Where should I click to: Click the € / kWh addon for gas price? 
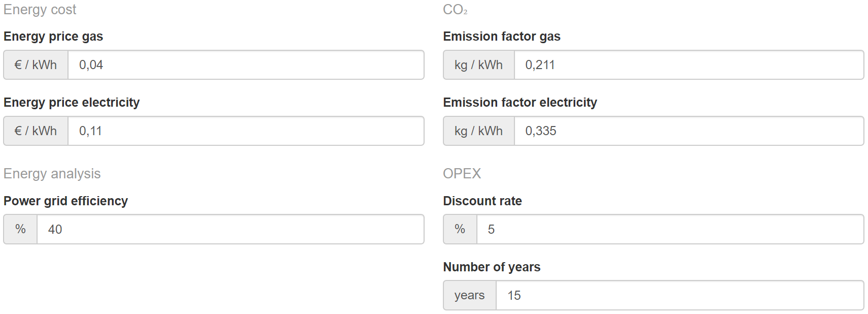click(36, 65)
